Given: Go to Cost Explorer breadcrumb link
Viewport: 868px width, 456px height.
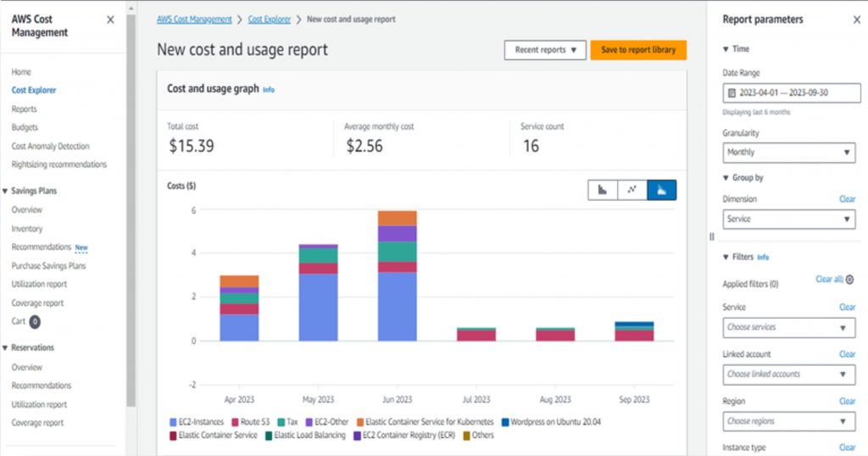Looking at the screenshot, I should (x=269, y=19).
